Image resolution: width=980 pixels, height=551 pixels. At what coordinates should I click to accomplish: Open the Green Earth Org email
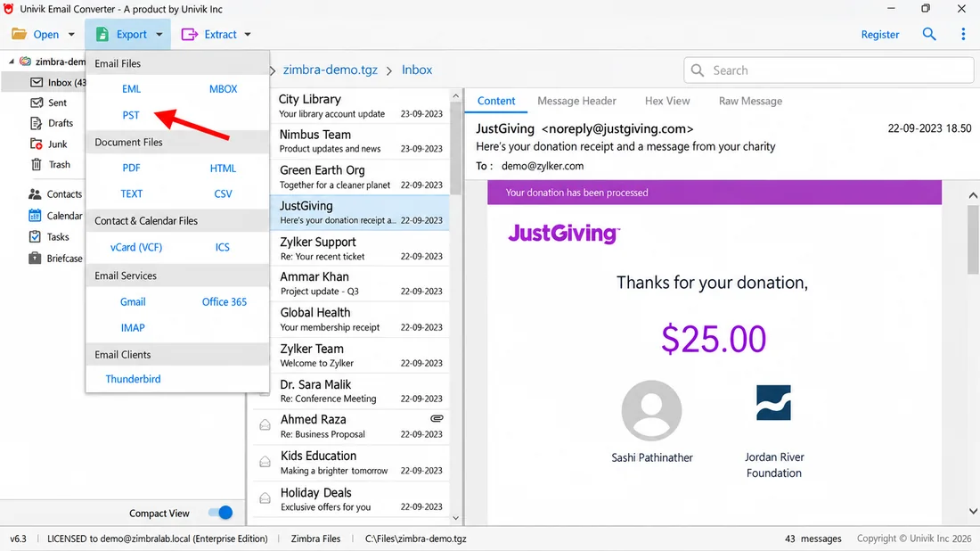360,177
